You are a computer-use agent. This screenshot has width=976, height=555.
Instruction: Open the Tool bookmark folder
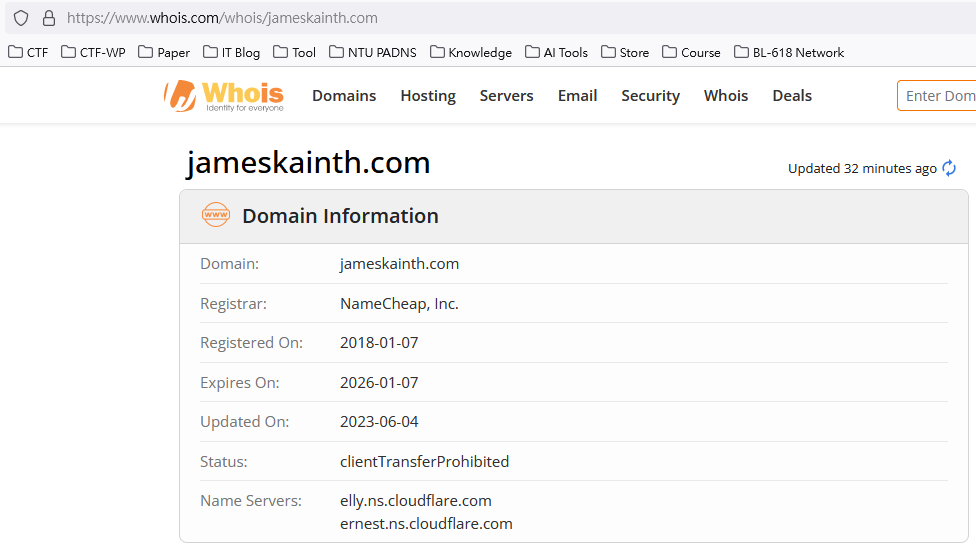click(x=294, y=52)
